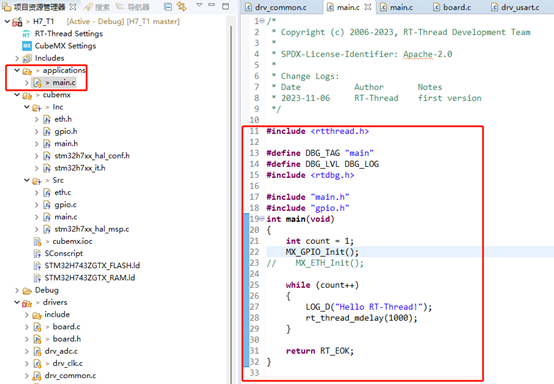The image size is (554, 384).
Task: Fold the header comment at line 1
Action: (262, 21)
